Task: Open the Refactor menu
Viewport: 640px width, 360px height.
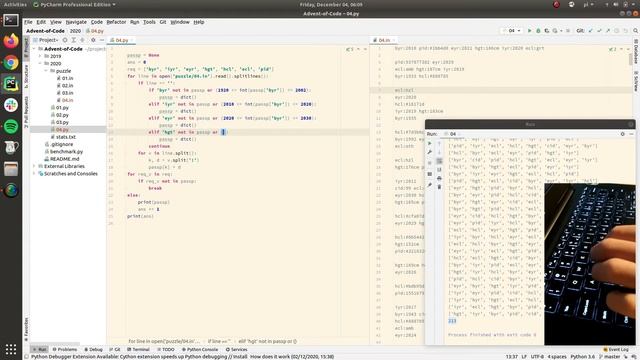Action: [x=116, y=22]
